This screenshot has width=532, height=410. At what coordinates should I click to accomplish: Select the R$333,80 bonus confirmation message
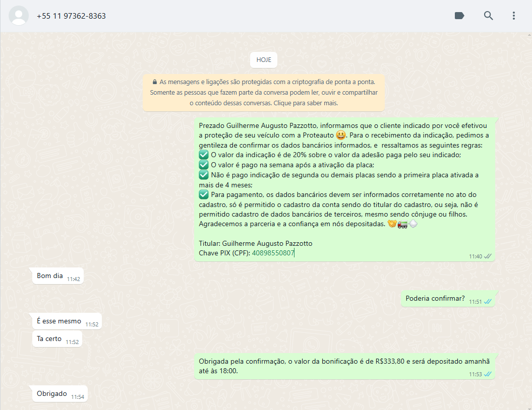pyautogui.click(x=344, y=366)
